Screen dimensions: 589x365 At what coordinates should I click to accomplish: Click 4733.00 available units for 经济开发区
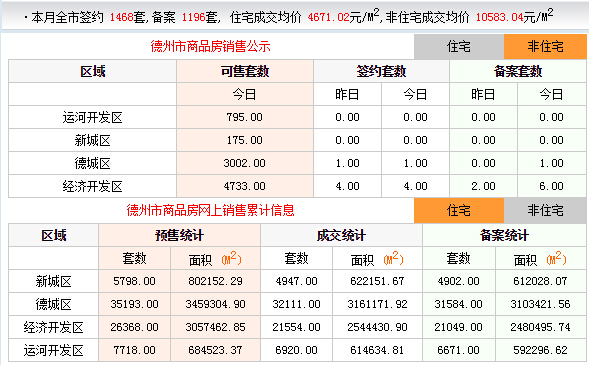coord(245,186)
